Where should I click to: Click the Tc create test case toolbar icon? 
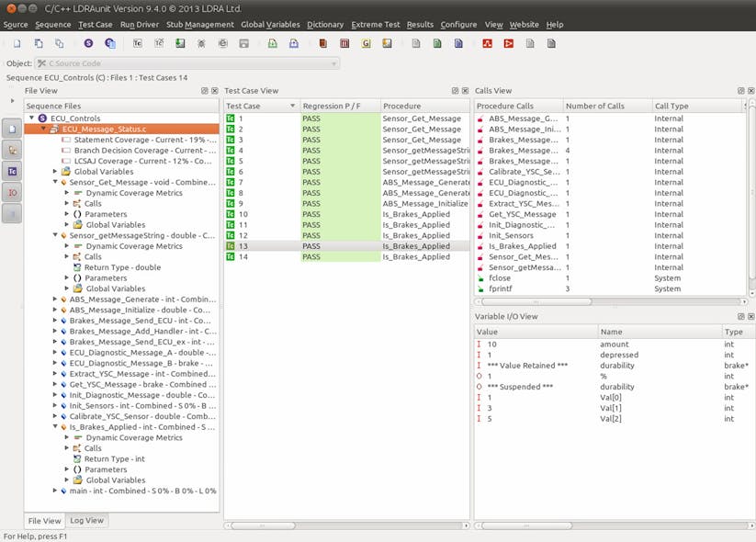click(136, 42)
